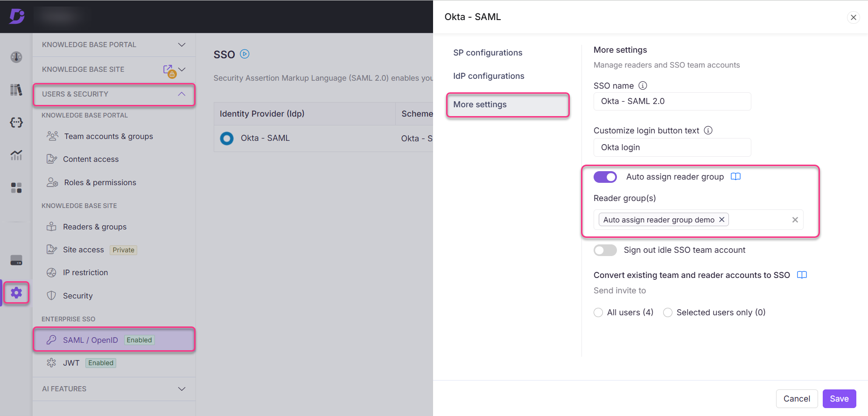
Task: Open the Convert accounts to SSO help book icon
Action: point(802,275)
